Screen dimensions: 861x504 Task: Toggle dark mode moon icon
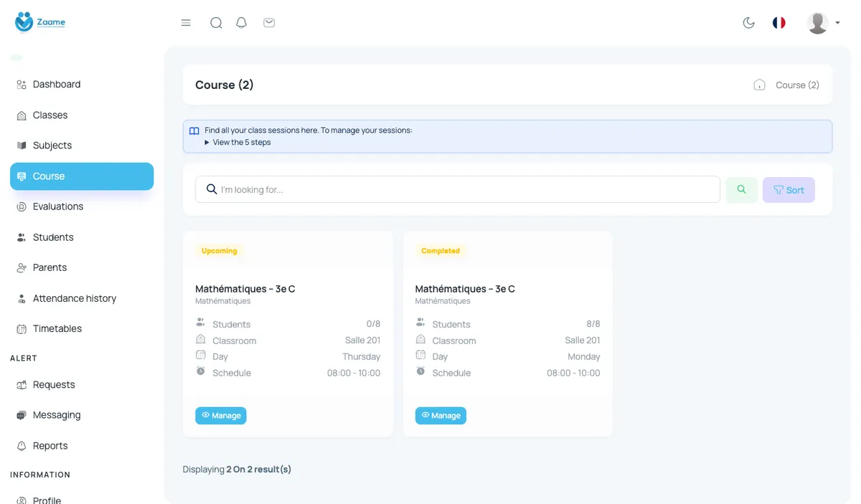tap(749, 23)
